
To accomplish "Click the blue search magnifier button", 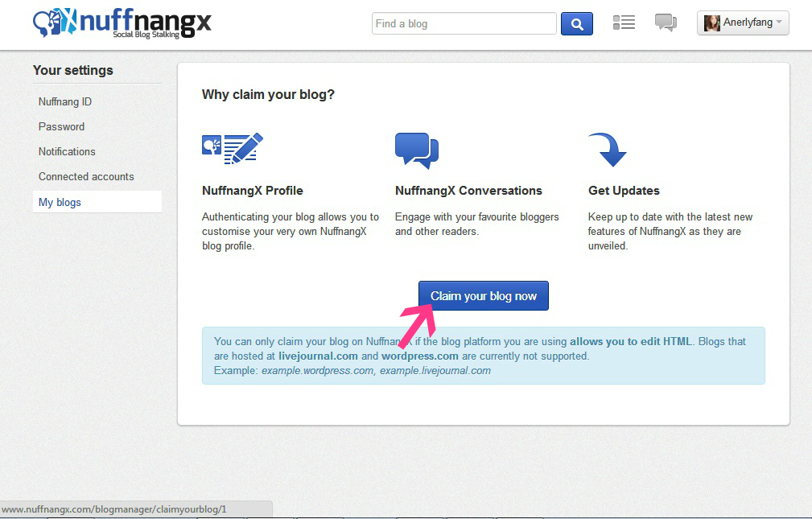I will tap(577, 24).
